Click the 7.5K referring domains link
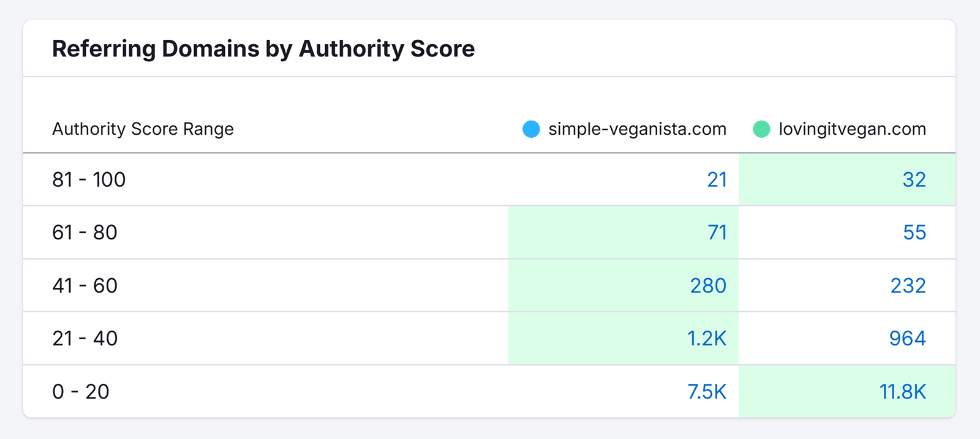The width and height of the screenshot is (980, 439). (x=706, y=392)
